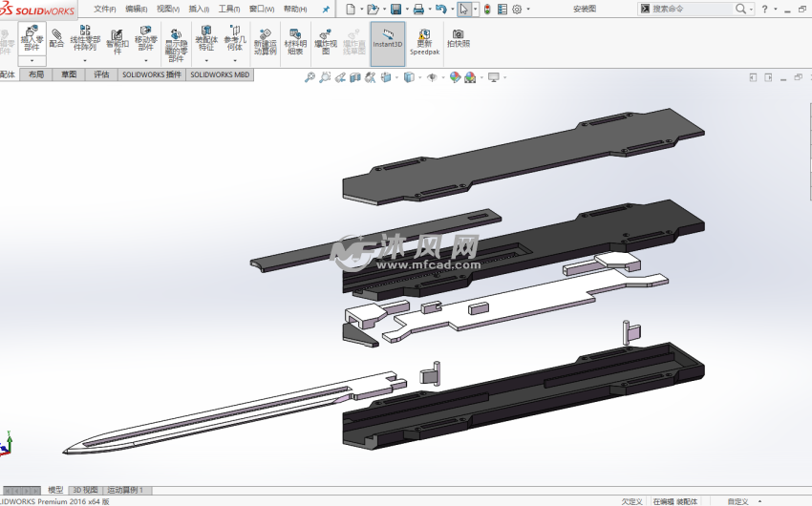This screenshot has height=506, width=812.
Task: Click the Save icon in the top toolbar
Action: click(395, 10)
